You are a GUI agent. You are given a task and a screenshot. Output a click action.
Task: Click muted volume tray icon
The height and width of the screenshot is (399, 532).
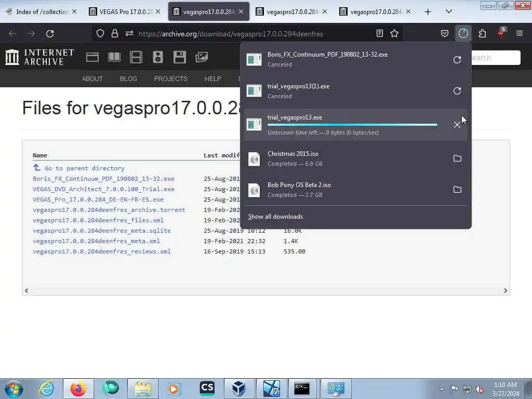click(480, 390)
